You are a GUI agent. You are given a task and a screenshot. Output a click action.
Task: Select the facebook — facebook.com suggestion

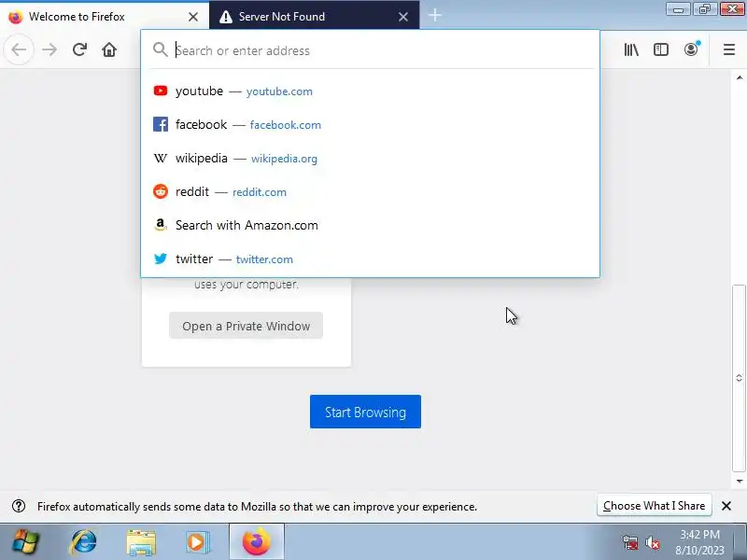coord(370,125)
